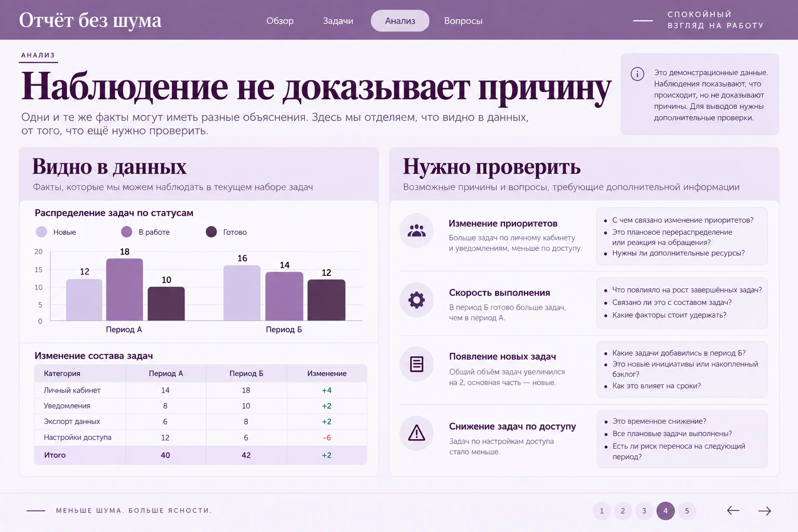The height and width of the screenshot is (532, 798).
Task: Click question Это временное снижение?
Action: click(x=659, y=421)
